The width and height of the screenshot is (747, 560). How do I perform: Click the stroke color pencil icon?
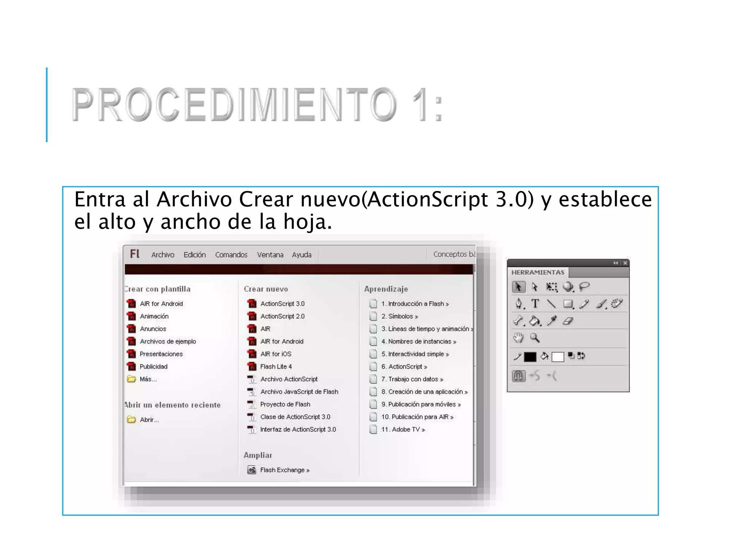517,356
